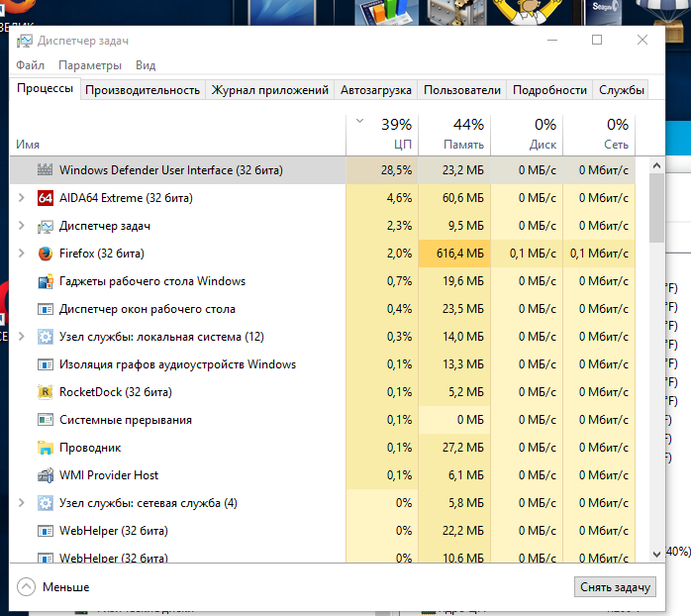
Task: Select the WMI Provider Host name
Action: point(109,475)
